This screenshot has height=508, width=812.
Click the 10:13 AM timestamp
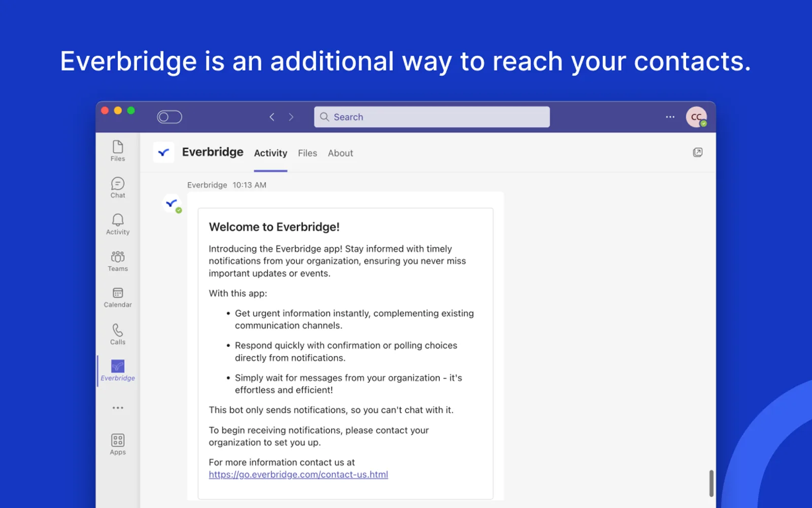tap(249, 185)
